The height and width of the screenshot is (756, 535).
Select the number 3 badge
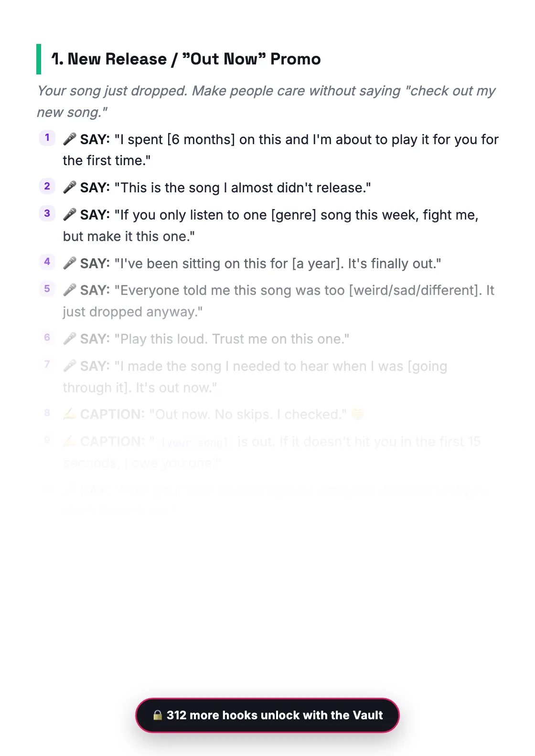[x=47, y=213]
